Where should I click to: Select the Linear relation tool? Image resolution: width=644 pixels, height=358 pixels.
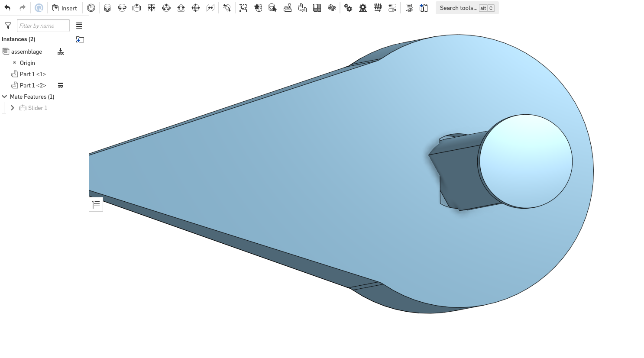pos(392,8)
